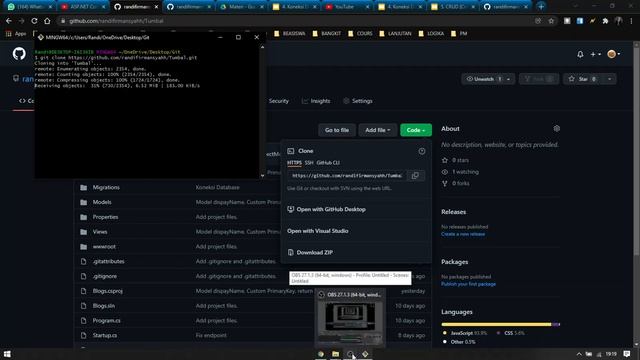Open the Program.cs file
The image size is (640, 360).
[106, 320]
